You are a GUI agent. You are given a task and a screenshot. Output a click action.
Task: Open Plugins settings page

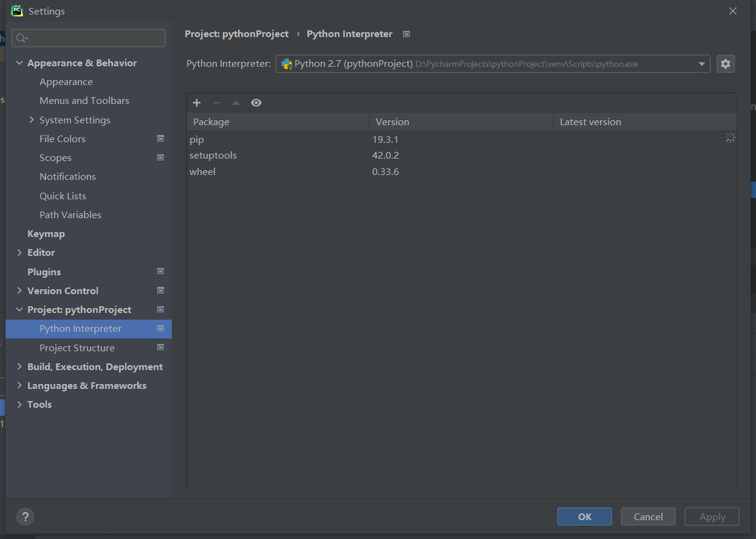(x=44, y=272)
